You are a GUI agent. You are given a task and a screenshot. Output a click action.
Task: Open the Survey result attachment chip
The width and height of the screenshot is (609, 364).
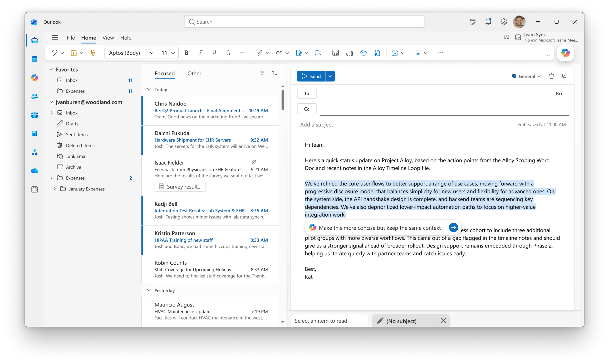pos(180,187)
